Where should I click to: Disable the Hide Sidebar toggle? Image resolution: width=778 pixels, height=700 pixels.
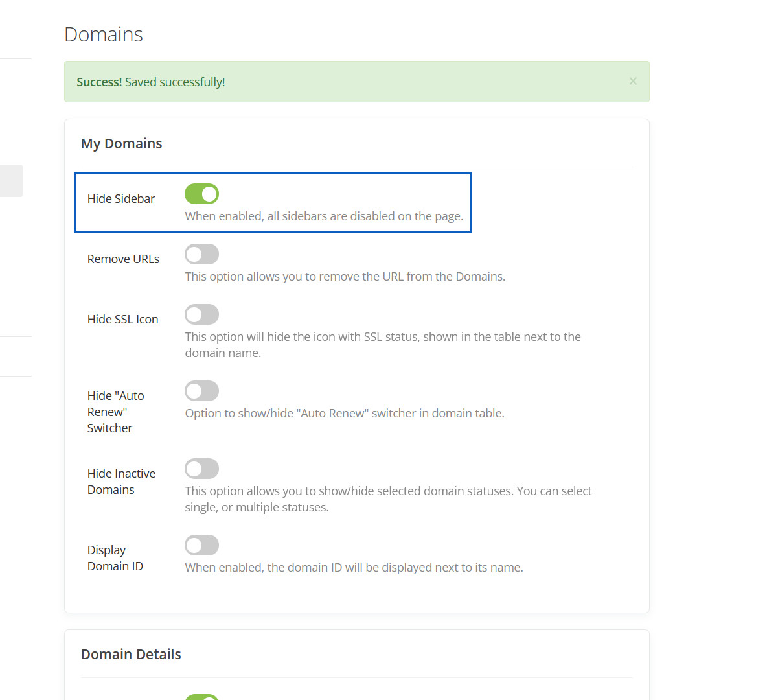click(201, 194)
